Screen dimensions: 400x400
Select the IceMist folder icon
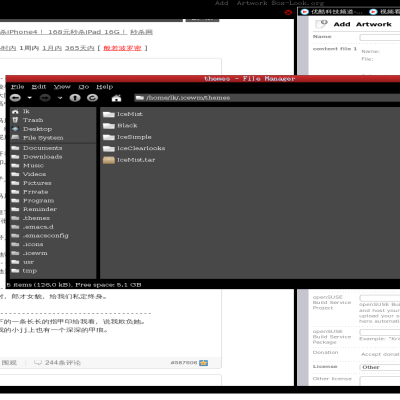[109, 114]
